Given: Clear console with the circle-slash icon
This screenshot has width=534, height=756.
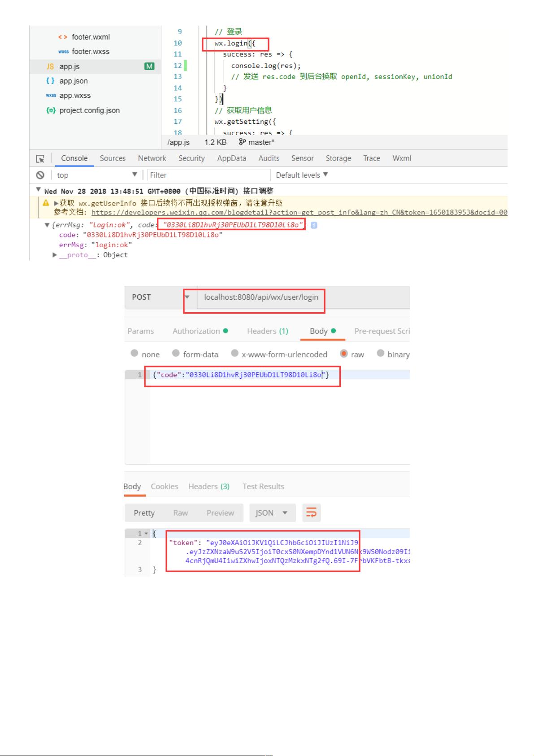Looking at the screenshot, I should pyautogui.click(x=40, y=175).
